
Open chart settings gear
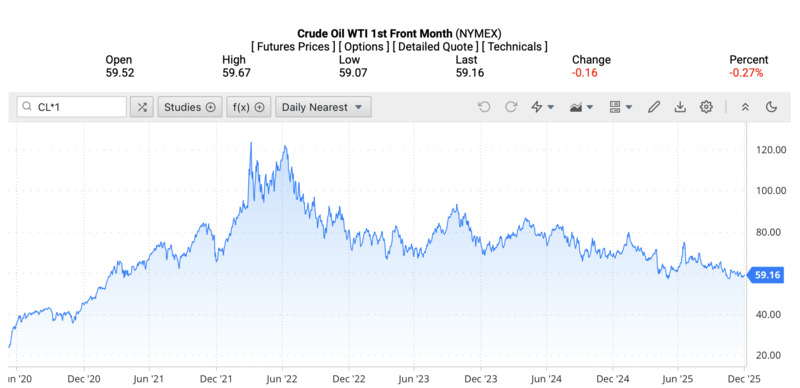pyautogui.click(x=706, y=107)
